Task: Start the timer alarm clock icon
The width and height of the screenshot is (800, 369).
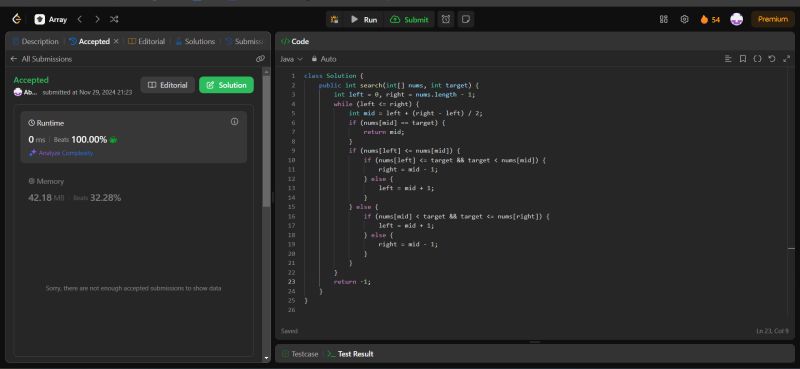Action: click(446, 19)
